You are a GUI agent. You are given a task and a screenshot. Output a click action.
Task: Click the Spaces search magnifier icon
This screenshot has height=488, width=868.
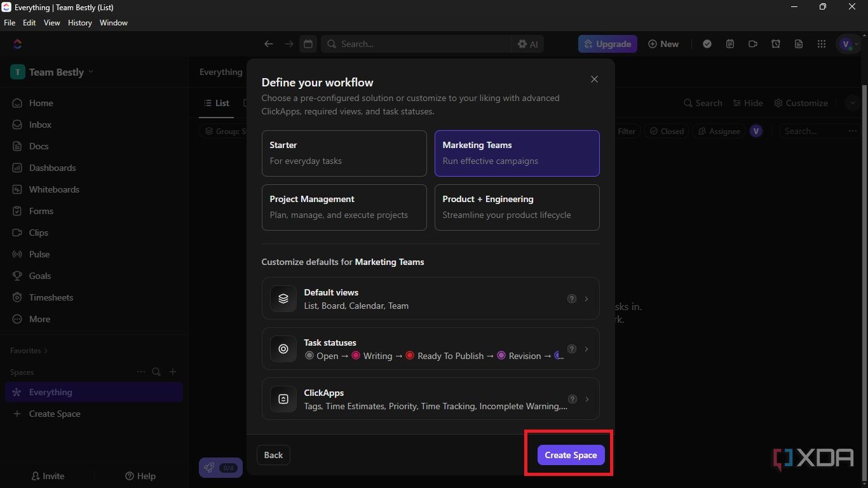(x=156, y=372)
